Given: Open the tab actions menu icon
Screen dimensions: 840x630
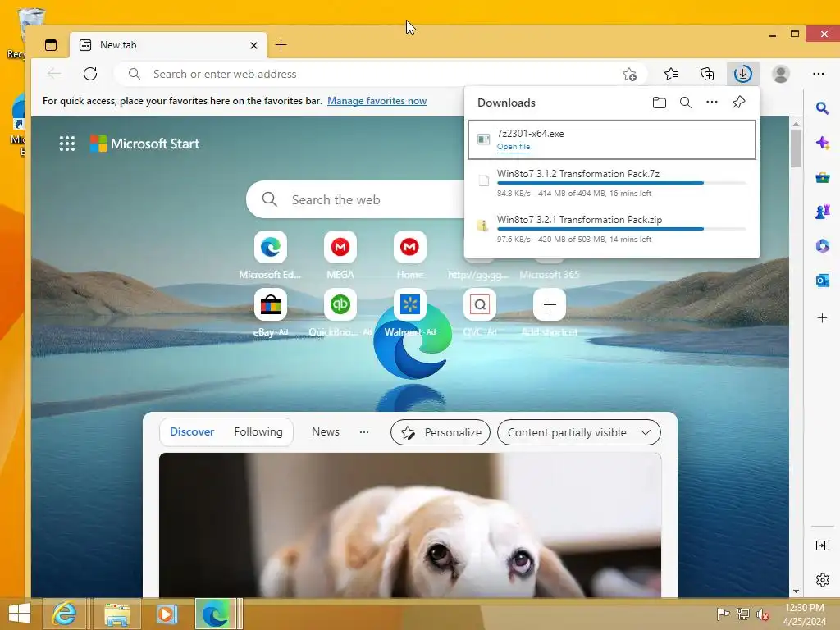Looking at the screenshot, I should click(51, 45).
